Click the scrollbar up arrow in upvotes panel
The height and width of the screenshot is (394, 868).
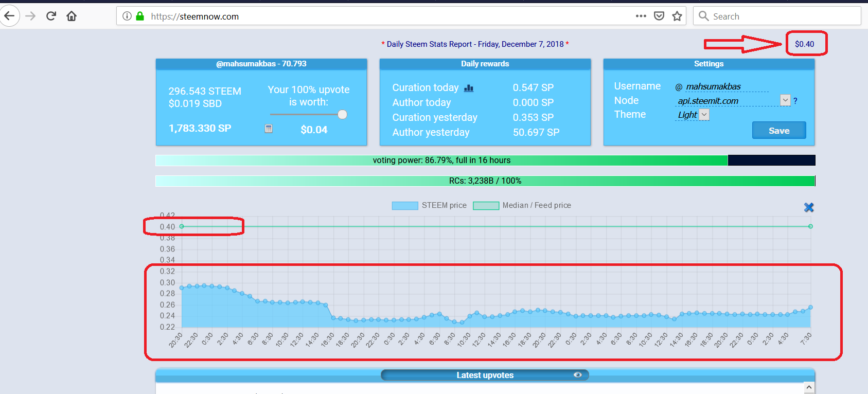pyautogui.click(x=809, y=387)
